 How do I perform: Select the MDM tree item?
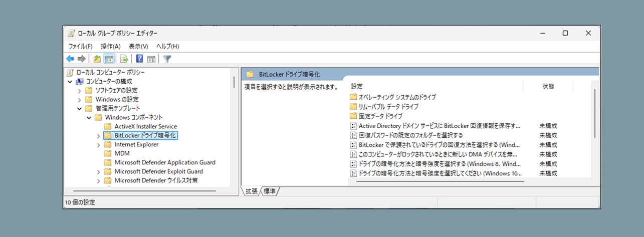(122, 153)
